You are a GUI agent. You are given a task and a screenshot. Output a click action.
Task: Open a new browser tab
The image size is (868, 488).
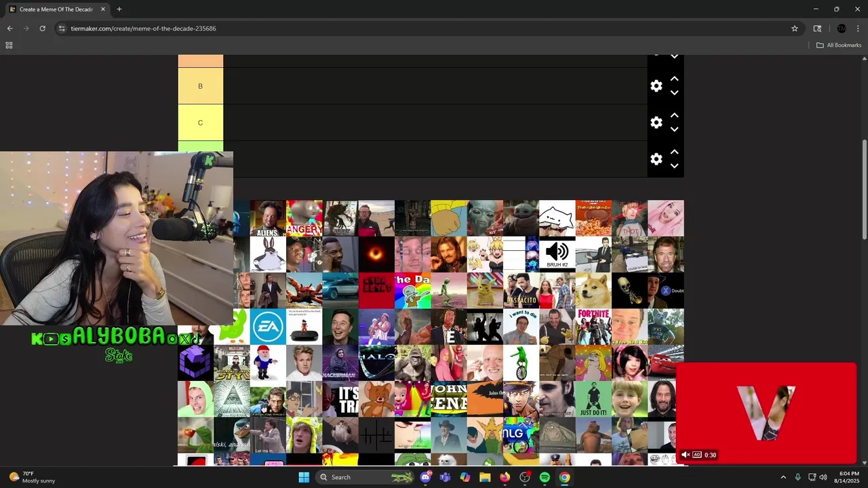click(119, 9)
